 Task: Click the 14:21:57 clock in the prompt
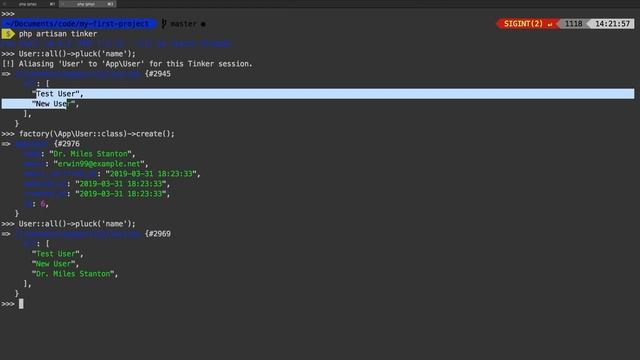612,24
